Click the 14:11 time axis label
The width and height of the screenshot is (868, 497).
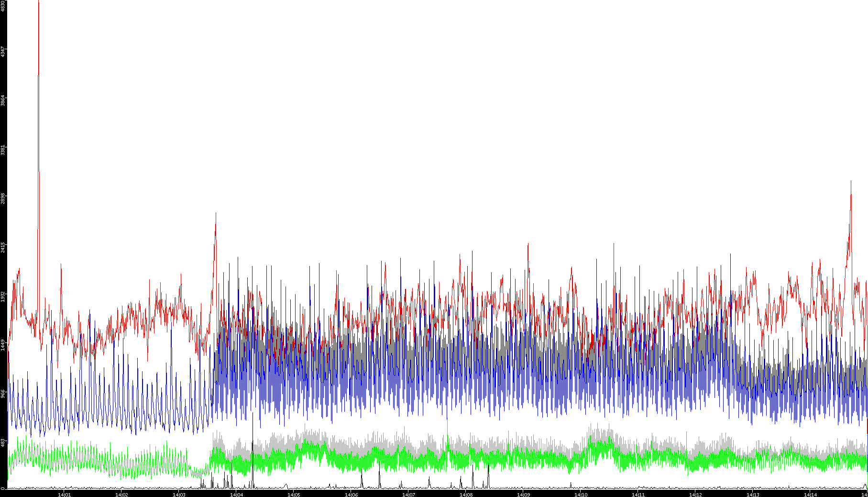coord(638,495)
